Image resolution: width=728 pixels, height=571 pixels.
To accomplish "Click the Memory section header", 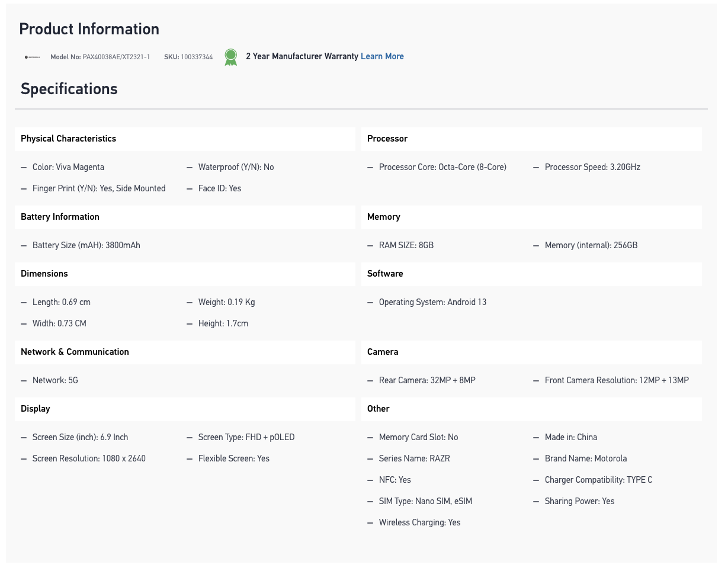I will pos(384,217).
